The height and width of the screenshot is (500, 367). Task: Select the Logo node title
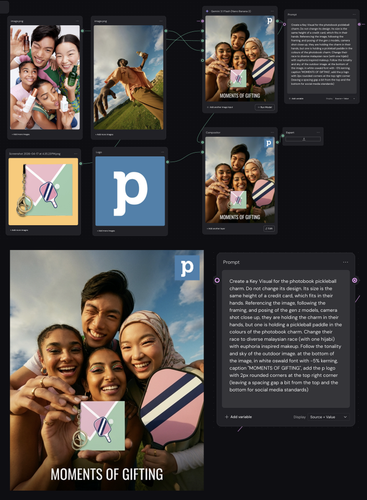click(99, 152)
